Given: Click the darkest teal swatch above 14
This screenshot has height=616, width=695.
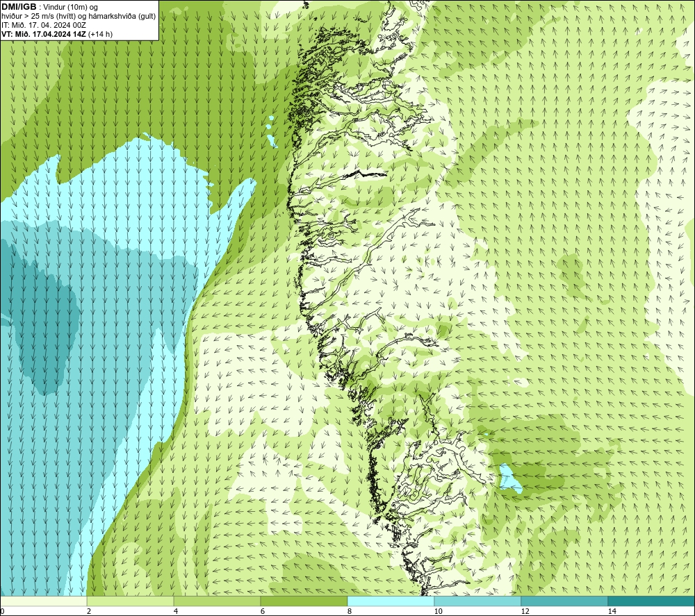Looking at the screenshot, I should tap(651, 601).
